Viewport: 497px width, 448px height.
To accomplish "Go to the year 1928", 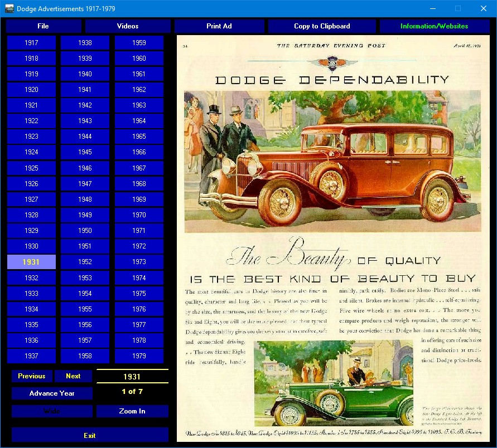I will coord(31,215).
